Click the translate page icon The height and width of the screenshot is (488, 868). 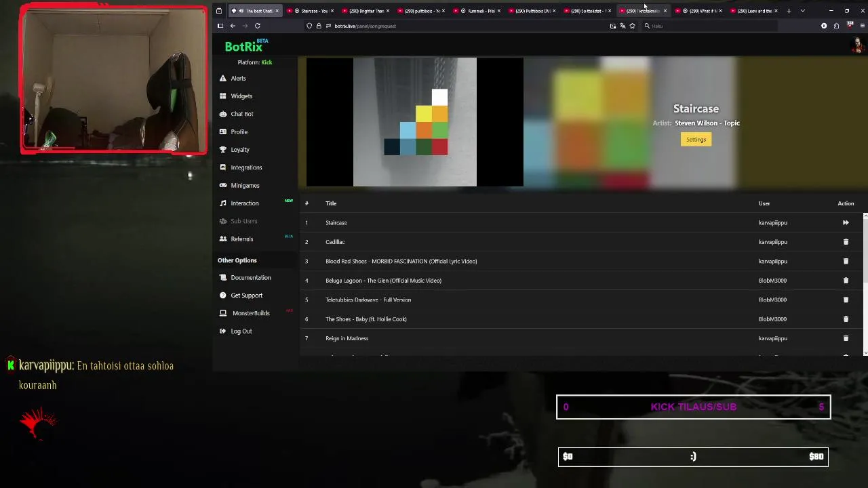click(x=623, y=26)
